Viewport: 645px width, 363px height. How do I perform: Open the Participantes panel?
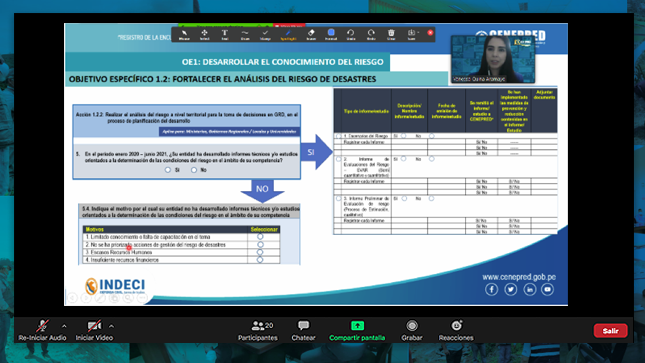click(x=258, y=330)
